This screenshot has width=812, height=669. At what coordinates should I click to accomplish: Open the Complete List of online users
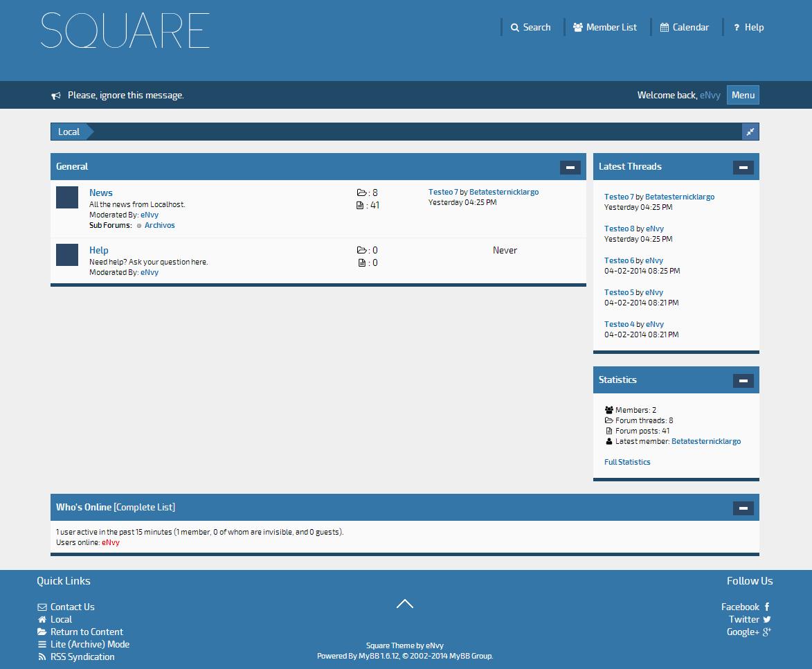tap(145, 508)
